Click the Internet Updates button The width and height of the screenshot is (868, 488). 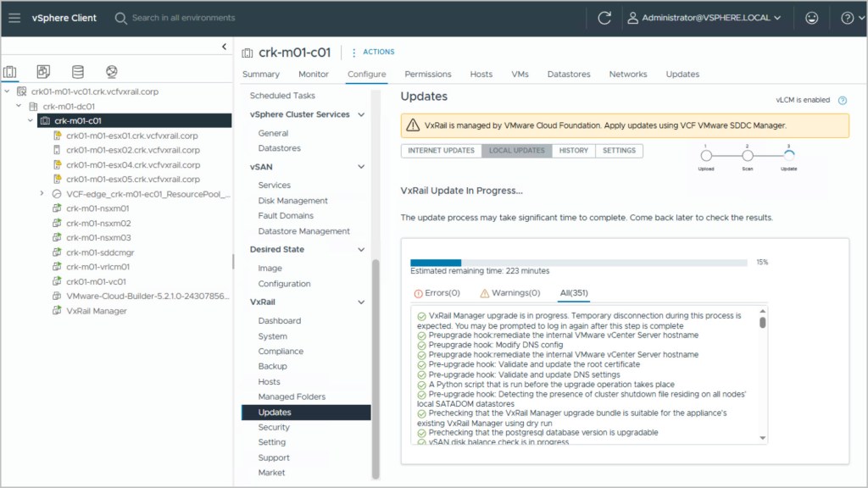click(441, 151)
